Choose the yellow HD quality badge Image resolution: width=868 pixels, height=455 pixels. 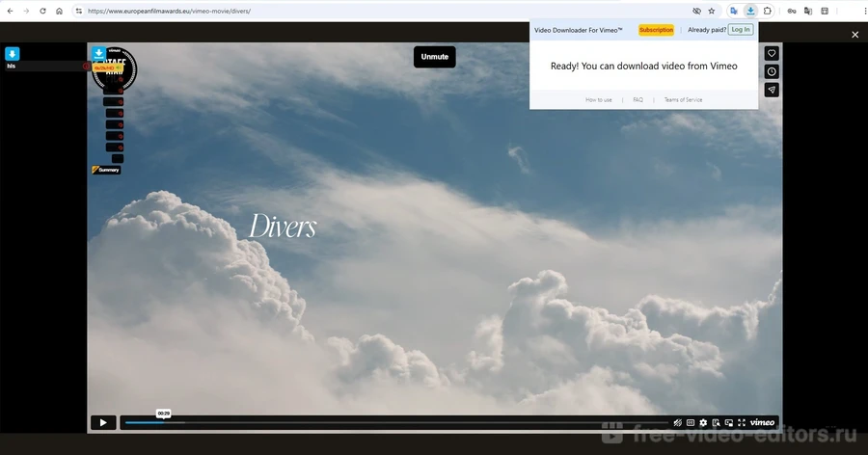pos(107,68)
